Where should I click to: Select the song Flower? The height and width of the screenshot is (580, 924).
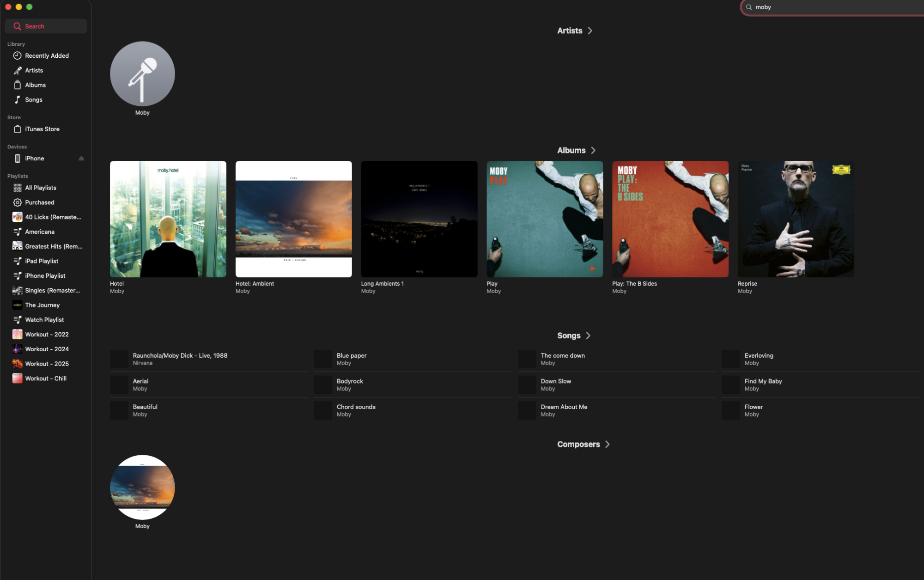coord(821,410)
